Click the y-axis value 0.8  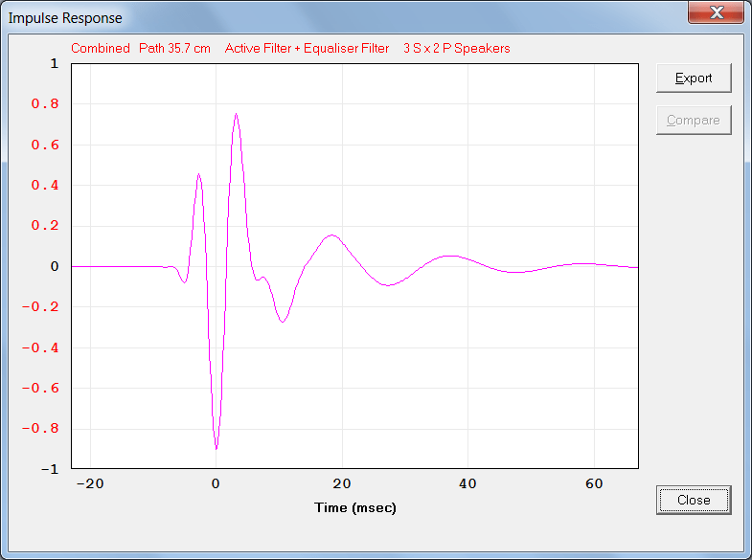pyautogui.click(x=45, y=104)
